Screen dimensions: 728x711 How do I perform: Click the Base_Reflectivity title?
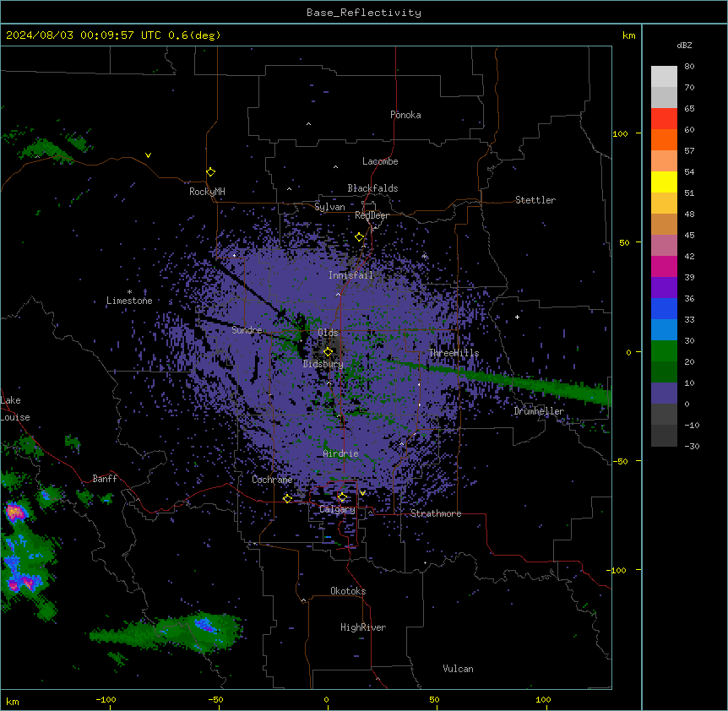[x=364, y=13]
